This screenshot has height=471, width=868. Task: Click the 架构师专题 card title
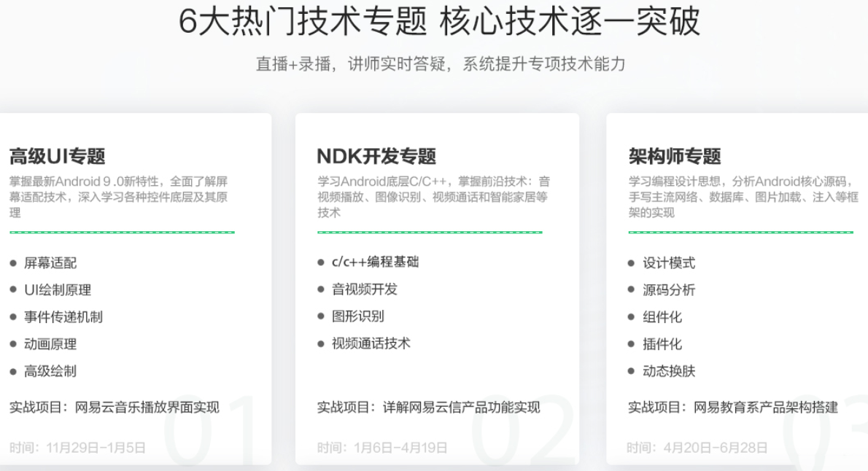point(674,156)
